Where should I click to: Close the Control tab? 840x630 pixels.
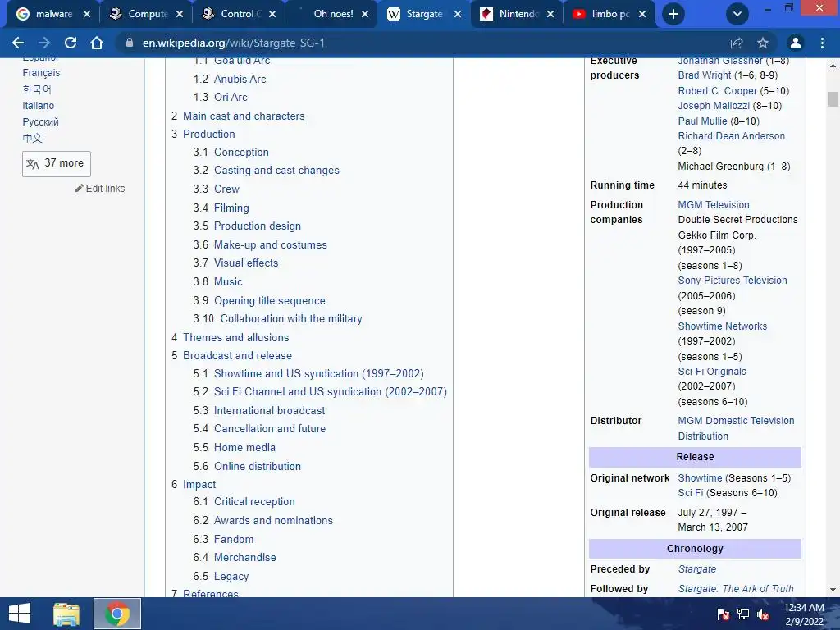coord(272,14)
